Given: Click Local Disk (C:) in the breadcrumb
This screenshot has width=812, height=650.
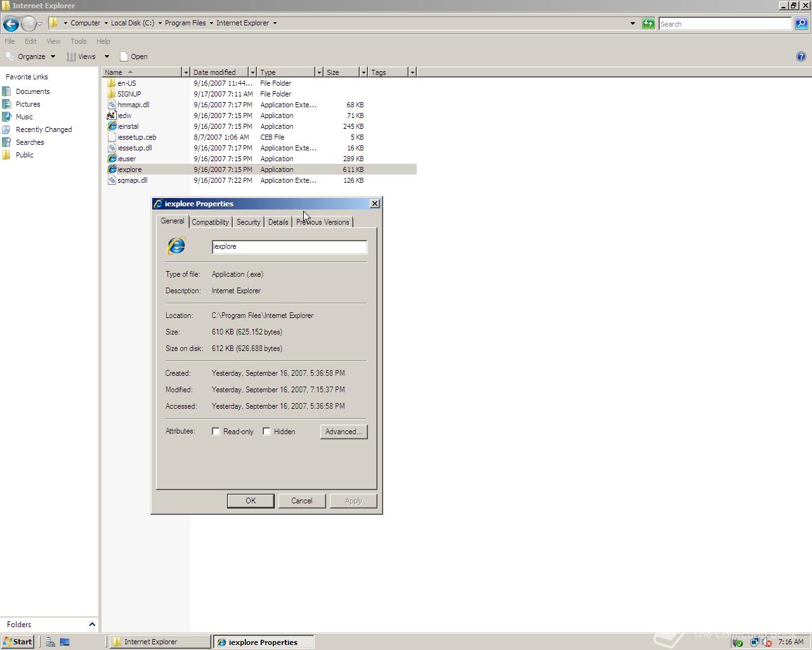Looking at the screenshot, I should [x=133, y=23].
